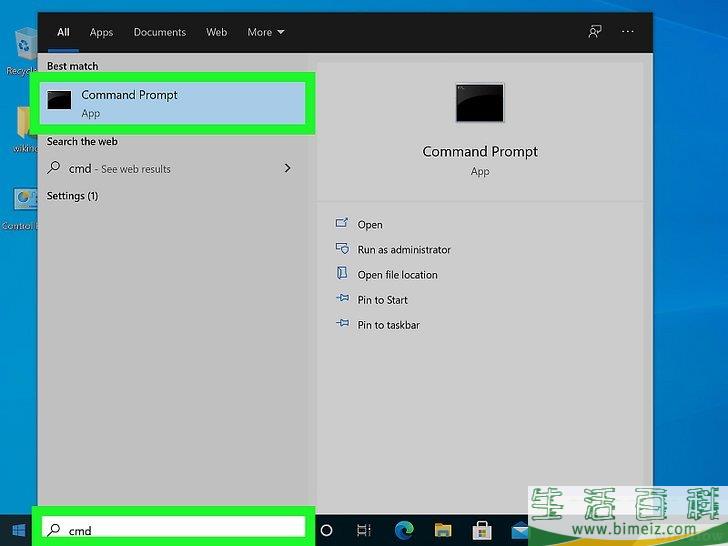The image size is (728, 546).
Task: Click Run as administrator
Action: [404, 250]
